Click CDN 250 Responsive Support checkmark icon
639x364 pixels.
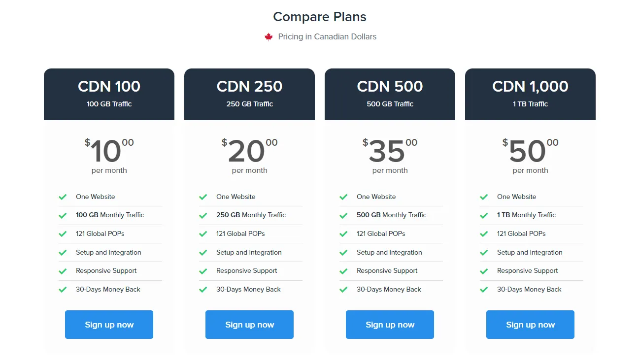pos(203,271)
